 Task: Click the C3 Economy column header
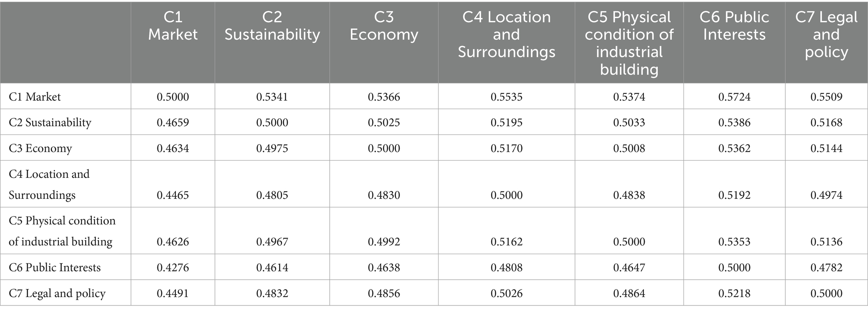(384, 26)
